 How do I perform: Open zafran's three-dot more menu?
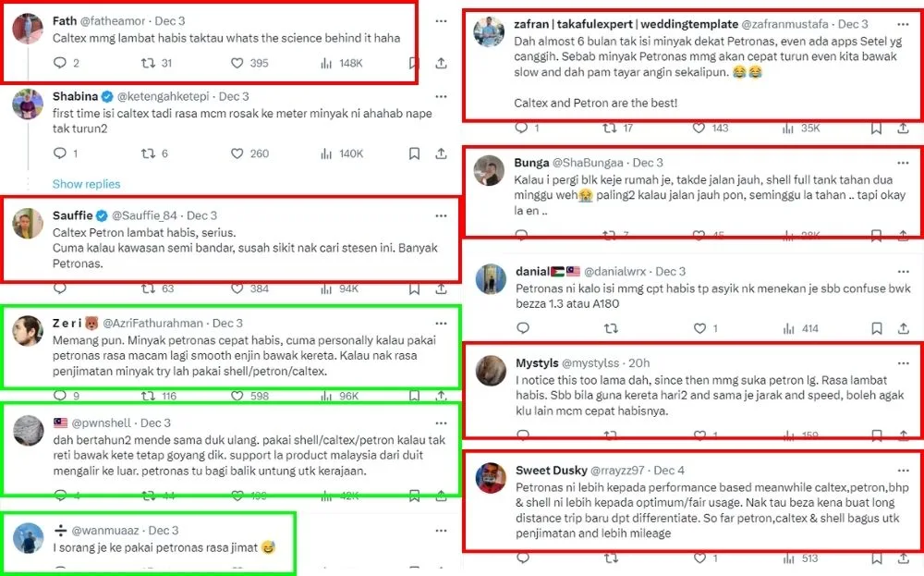point(903,24)
